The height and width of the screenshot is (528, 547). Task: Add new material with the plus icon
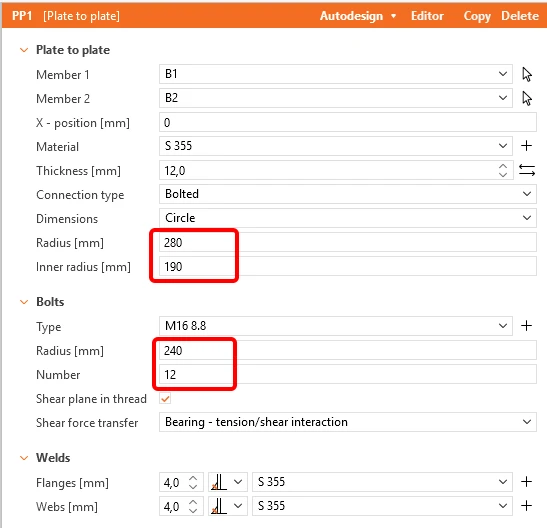click(x=526, y=146)
